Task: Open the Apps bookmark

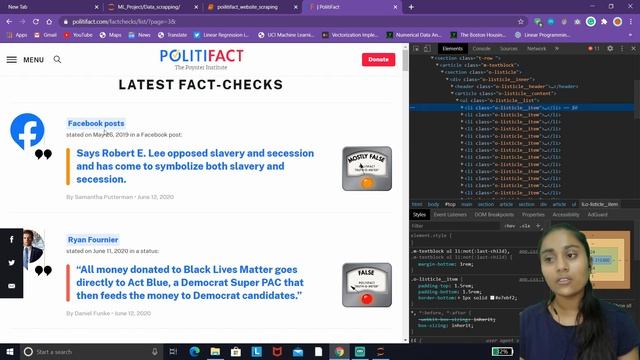Action: [17, 35]
